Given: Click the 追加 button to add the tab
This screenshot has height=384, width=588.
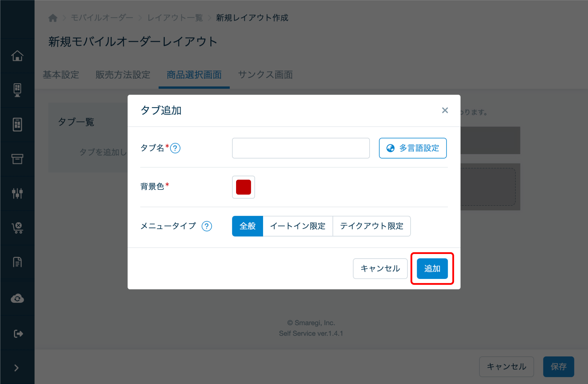Looking at the screenshot, I should (x=432, y=268).
